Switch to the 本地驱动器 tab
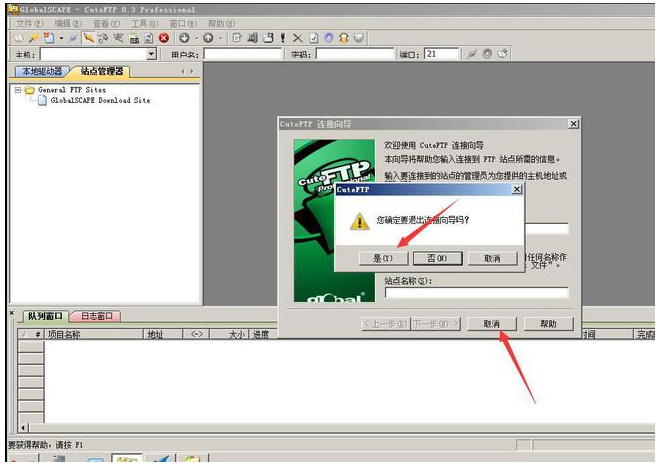This screenshot has height=466, width=666. (x=40, y=72)
